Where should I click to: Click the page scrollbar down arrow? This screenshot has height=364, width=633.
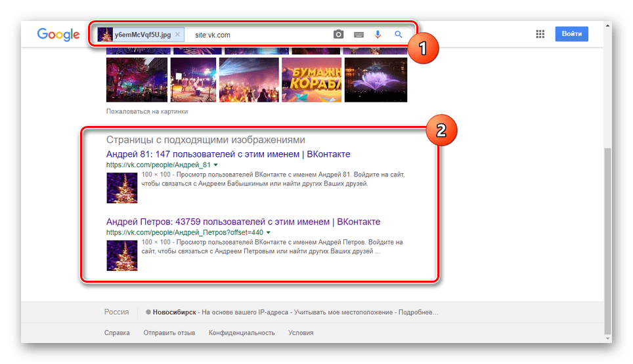pyautogui.click(x=607, y=339)
